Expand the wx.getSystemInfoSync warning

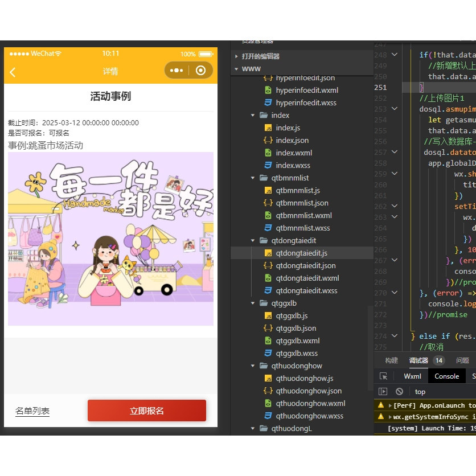point(390,417)
